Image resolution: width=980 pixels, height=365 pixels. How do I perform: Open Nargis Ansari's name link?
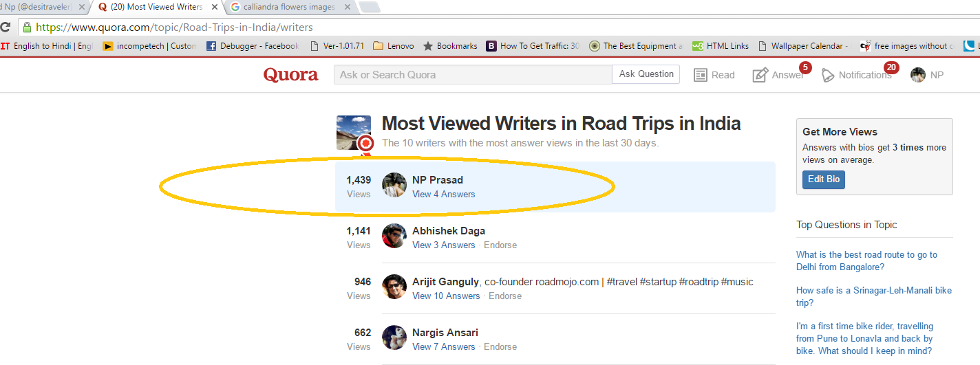click(445, 332)
